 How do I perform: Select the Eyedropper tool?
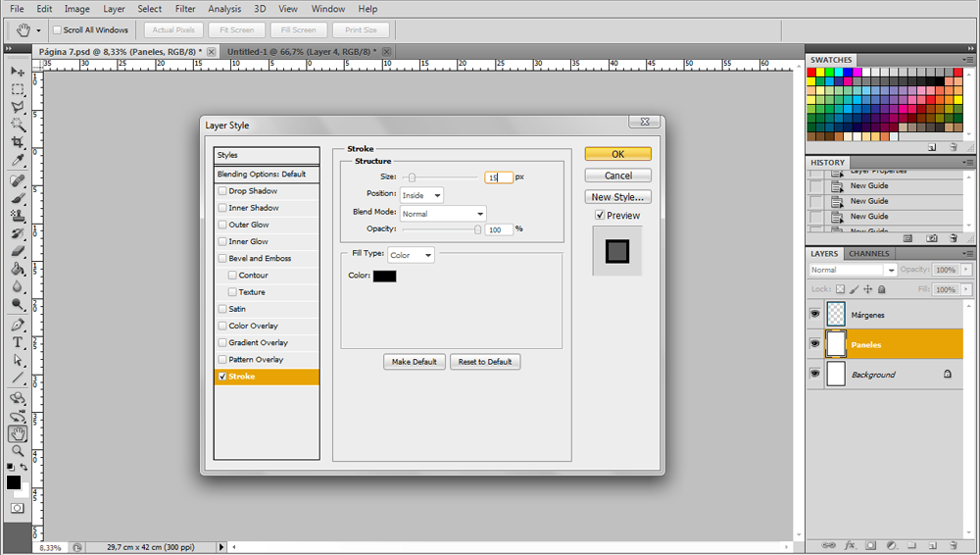point(18,161)
